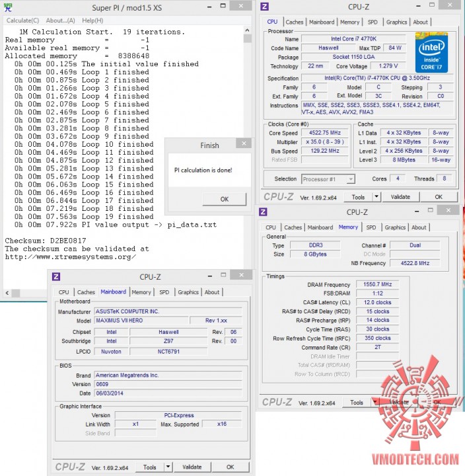Select the CPU tab in top CPU-Z window
This screenshot has height=476, width=465.
coord(272,22)
